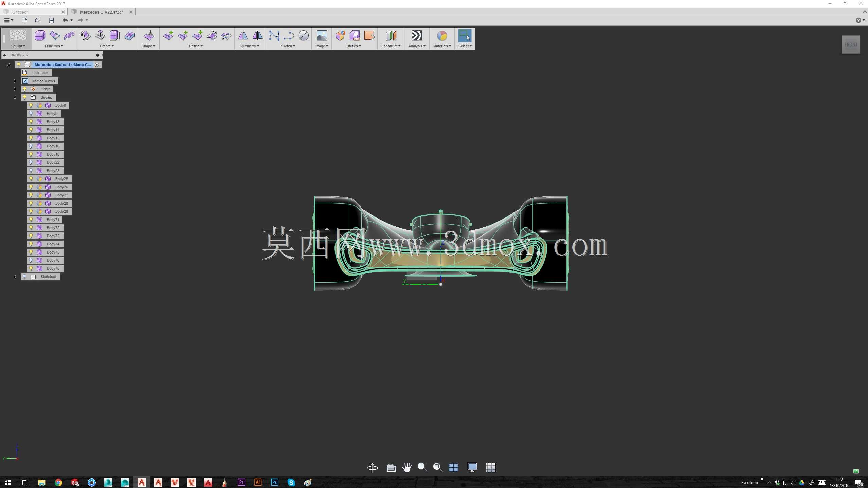Select the Units: mm item
This screenshot has height=488, width=868.
[x=36, y=73]
